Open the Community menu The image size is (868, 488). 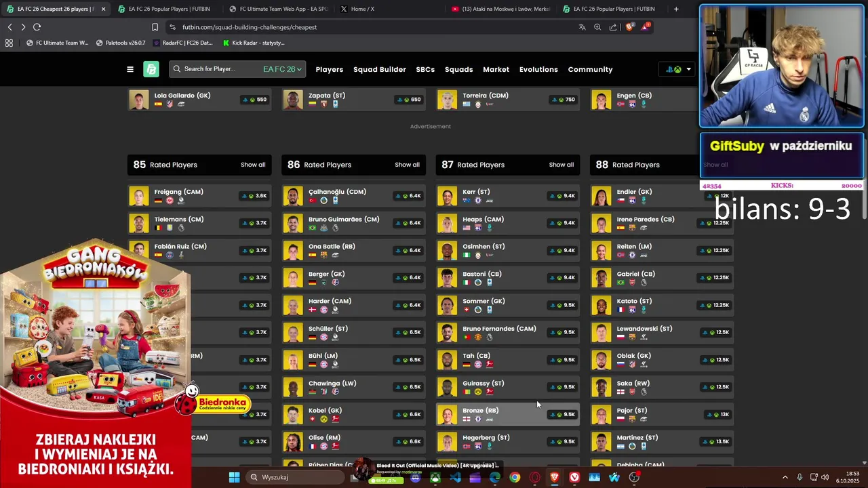pyautogui.click(x=590, y=69)
